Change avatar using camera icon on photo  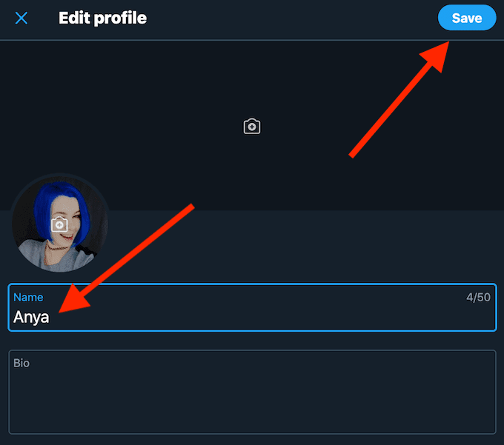(x=59, y=224)
